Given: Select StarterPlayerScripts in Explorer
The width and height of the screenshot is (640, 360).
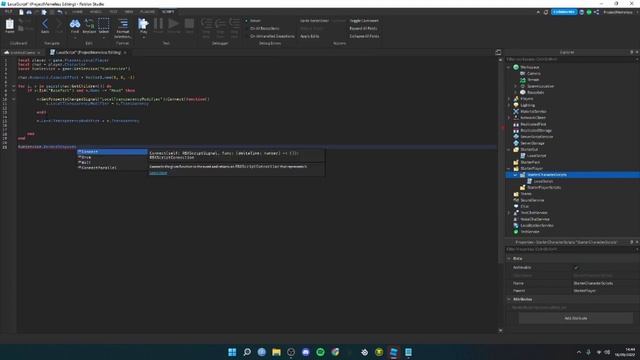Looking at the screenshot, I should 544,187.
